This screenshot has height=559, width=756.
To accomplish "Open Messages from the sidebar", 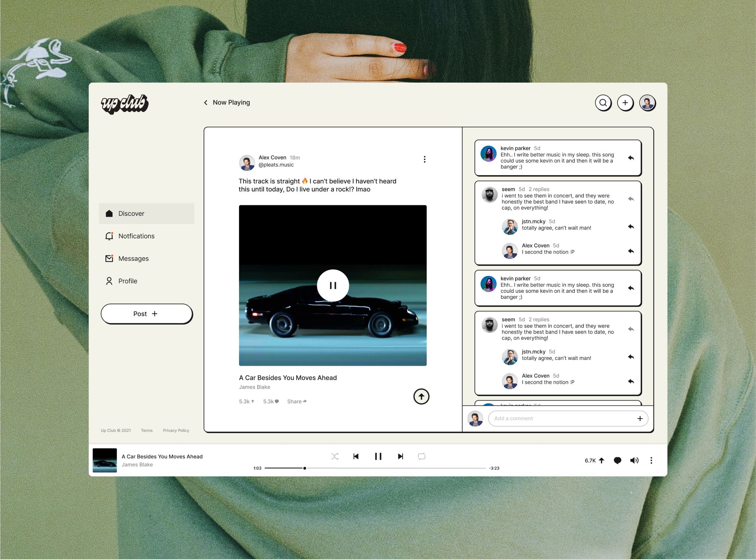I will [133, 258].
